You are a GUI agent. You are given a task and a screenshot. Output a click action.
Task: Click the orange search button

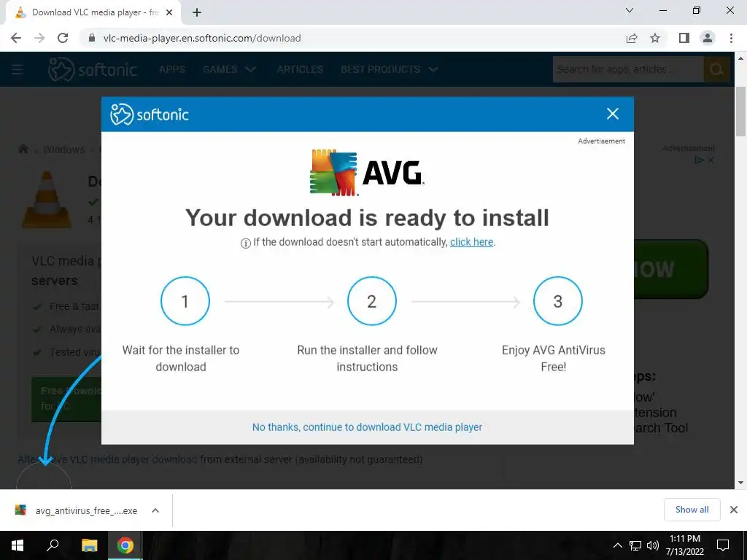tap(716, 69)
